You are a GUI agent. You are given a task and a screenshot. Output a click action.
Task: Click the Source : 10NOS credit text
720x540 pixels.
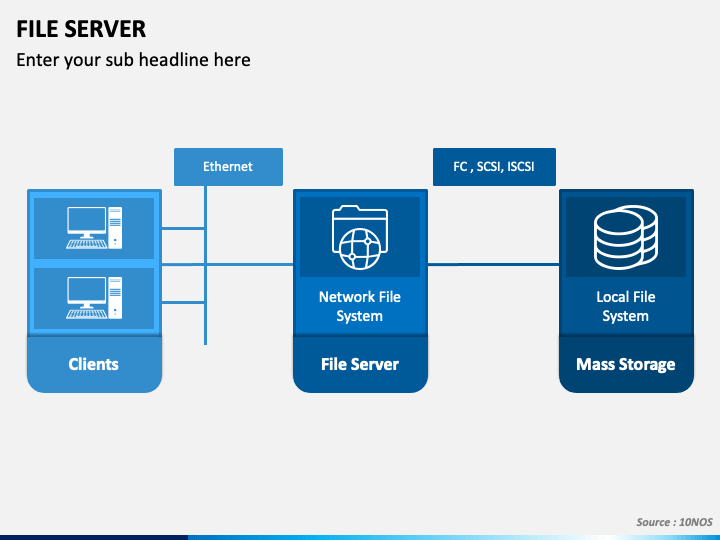(x=675, y=522)
